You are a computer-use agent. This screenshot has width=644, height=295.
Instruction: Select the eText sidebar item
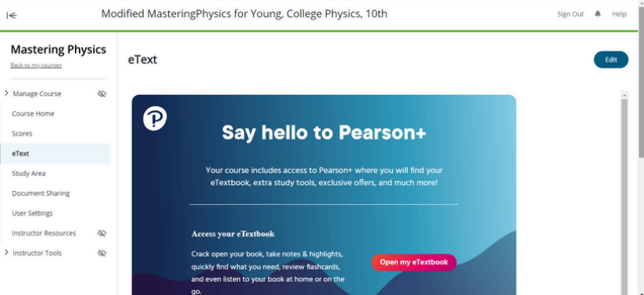(x=55, y=153)
